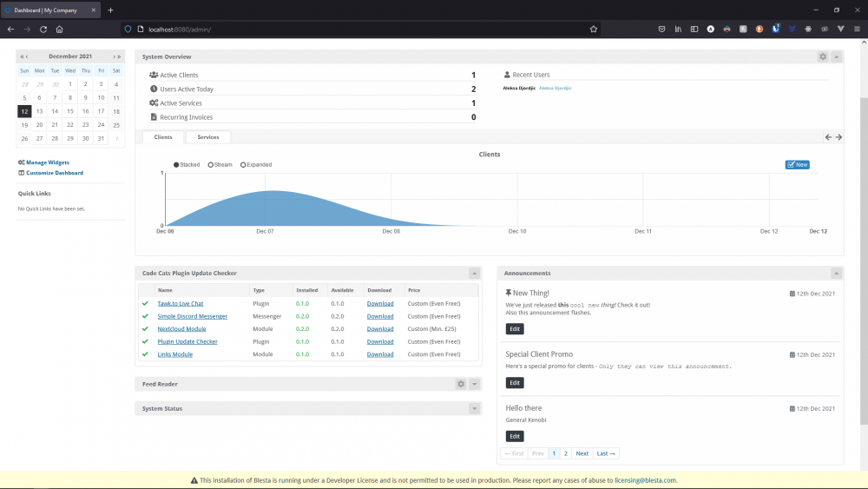Reload the browser page

point(43,30)
